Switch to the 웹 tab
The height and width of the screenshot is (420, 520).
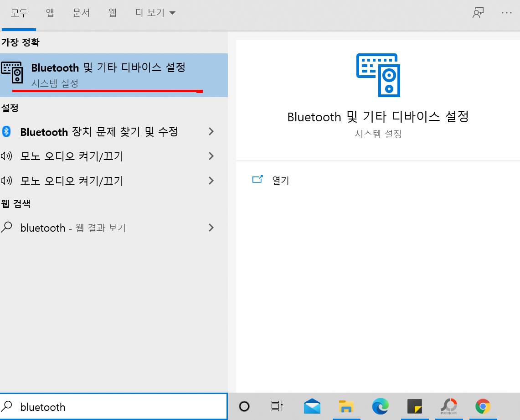point(113,13)
